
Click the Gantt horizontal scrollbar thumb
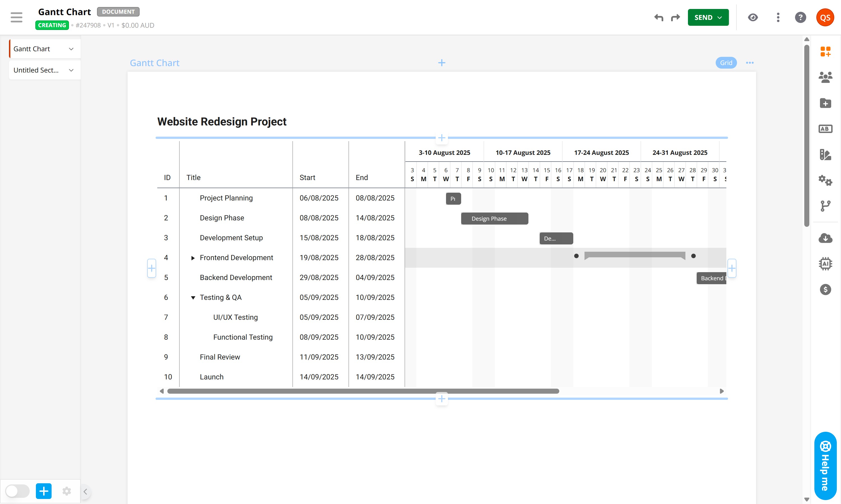pyautogui.click(x=363, y=391)
